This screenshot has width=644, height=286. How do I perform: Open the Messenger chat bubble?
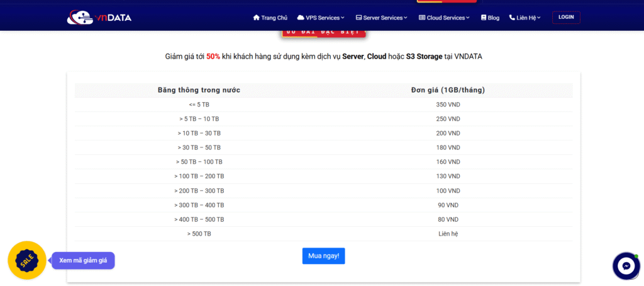point(626,266)
